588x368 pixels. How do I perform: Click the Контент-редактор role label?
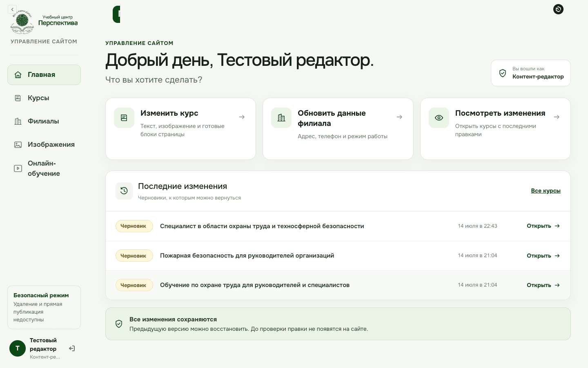pyautogui.click(x=538, y=76)
